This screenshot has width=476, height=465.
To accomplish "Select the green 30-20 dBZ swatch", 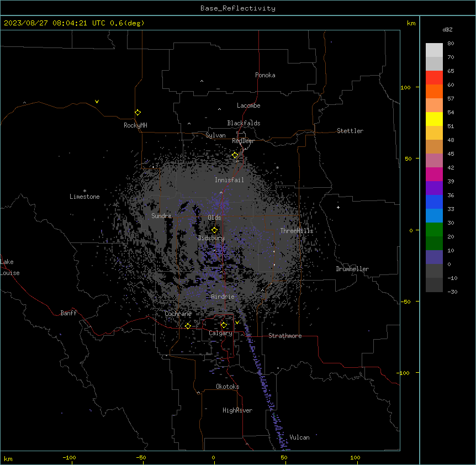I will click(434, 230).
